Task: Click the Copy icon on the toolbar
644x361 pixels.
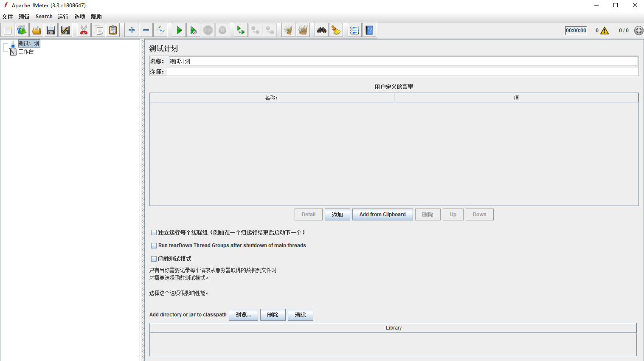Action: (98, 30)
